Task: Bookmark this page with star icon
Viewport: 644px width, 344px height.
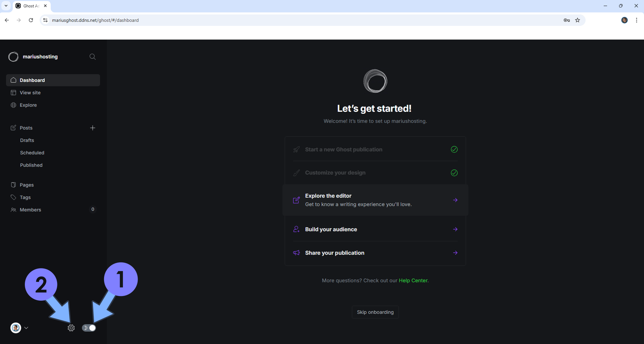Action: pos(578,20)
